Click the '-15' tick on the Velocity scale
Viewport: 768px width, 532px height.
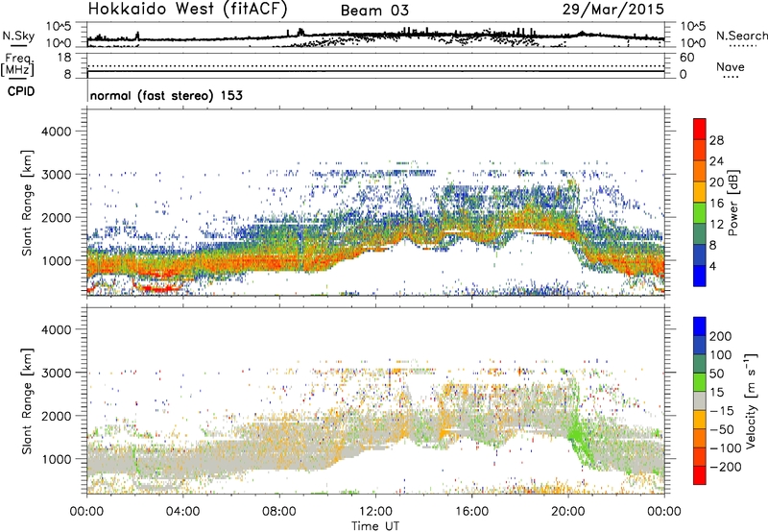tap(722, 411)
